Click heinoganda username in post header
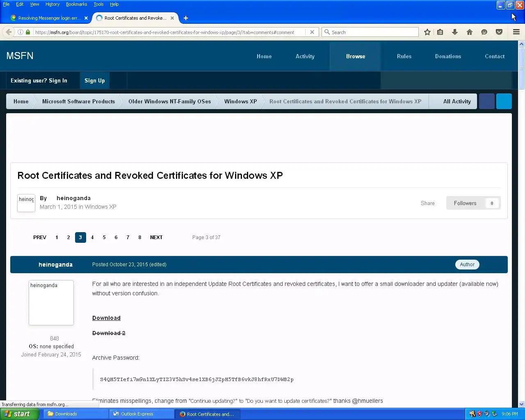525x420 pixels. pyautogui.click(x=55, y=265)
